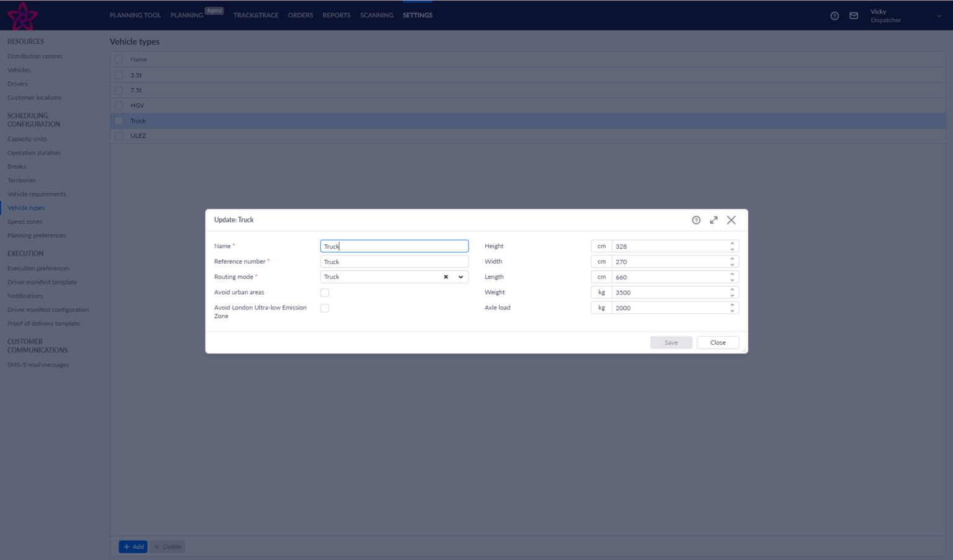Enable the Avoid urban areas checkbox

tap(324, 292)
